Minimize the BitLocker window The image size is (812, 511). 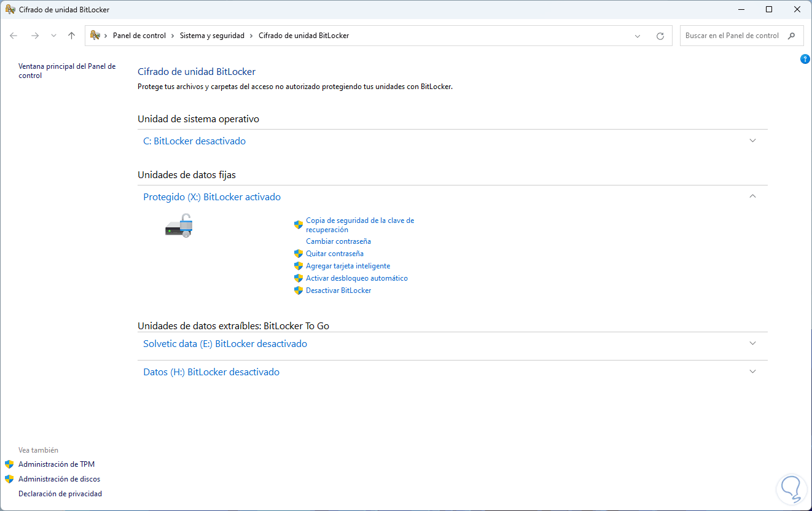tap(741, 10)
